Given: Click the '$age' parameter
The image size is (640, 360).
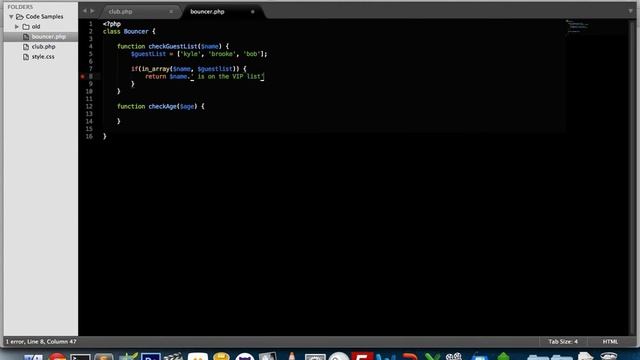Looking at the screenshot, I should coord(187,107).
